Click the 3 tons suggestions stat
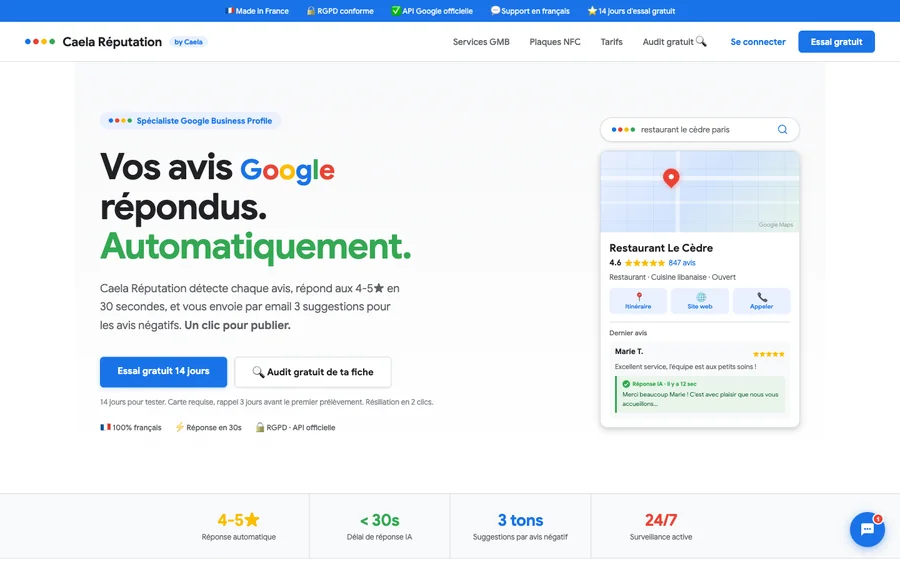Screen dimensions: 900x562 (520, 526)
